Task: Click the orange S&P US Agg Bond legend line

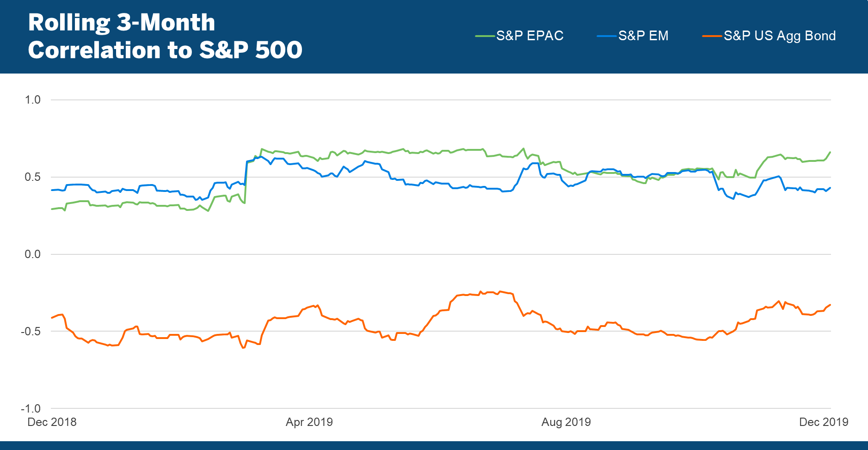Action: [712, 36]
